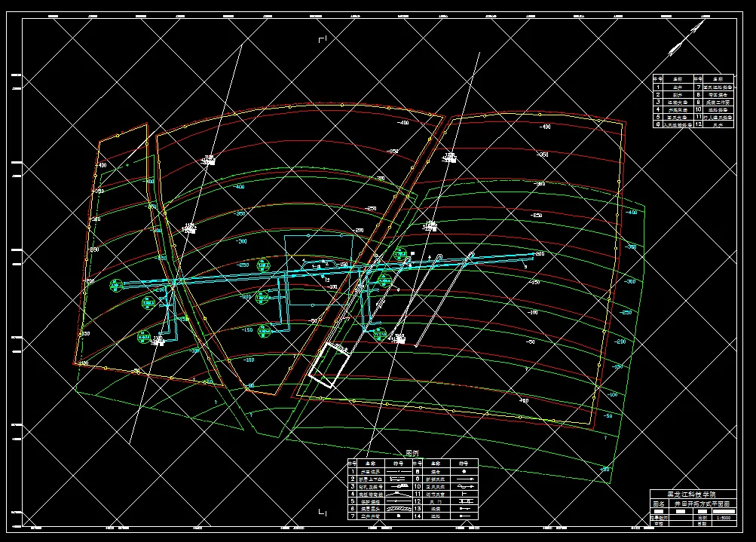This screenshot has width=756, height=542.
Task: Click legend row 13 symbol cell
Action: [x=464, y=509]
